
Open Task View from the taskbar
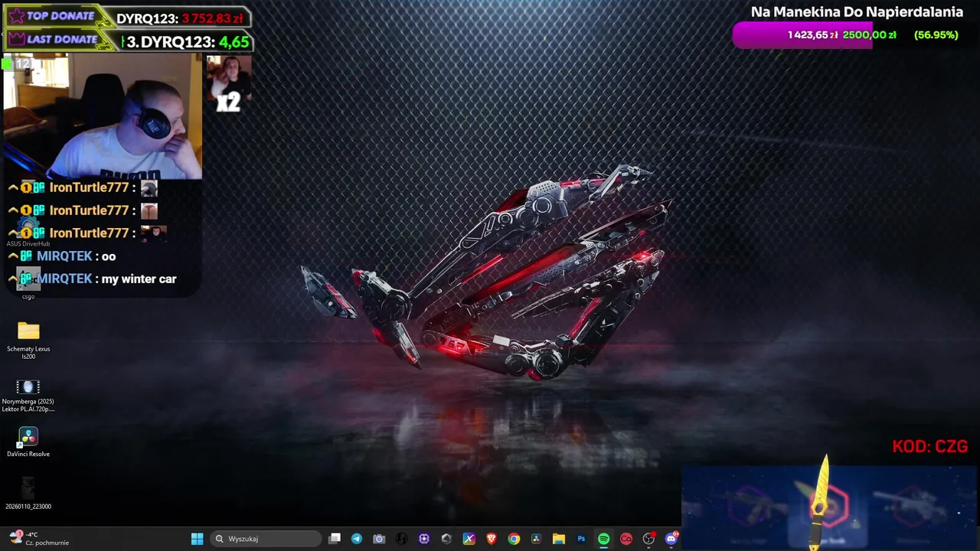[335, 539]
